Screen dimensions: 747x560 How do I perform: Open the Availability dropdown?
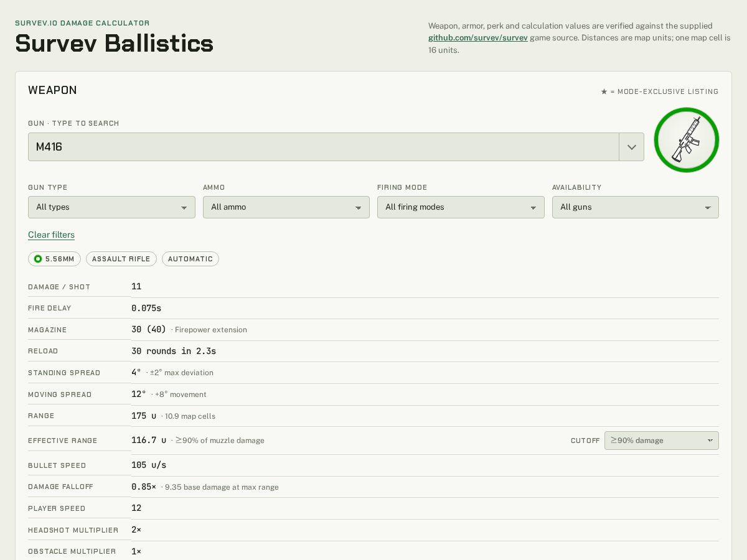tap(636, 207)
